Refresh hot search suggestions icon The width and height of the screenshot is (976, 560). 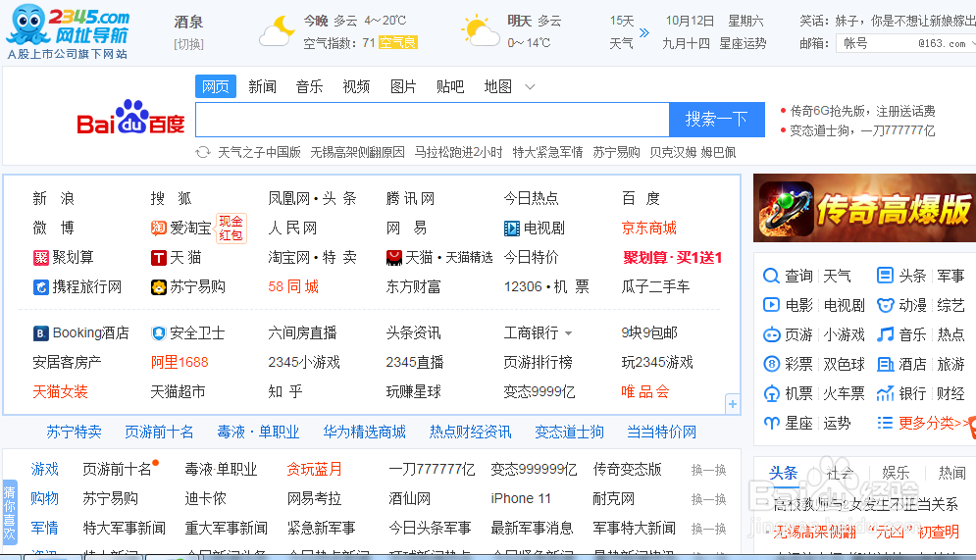[x=203, y=152]
